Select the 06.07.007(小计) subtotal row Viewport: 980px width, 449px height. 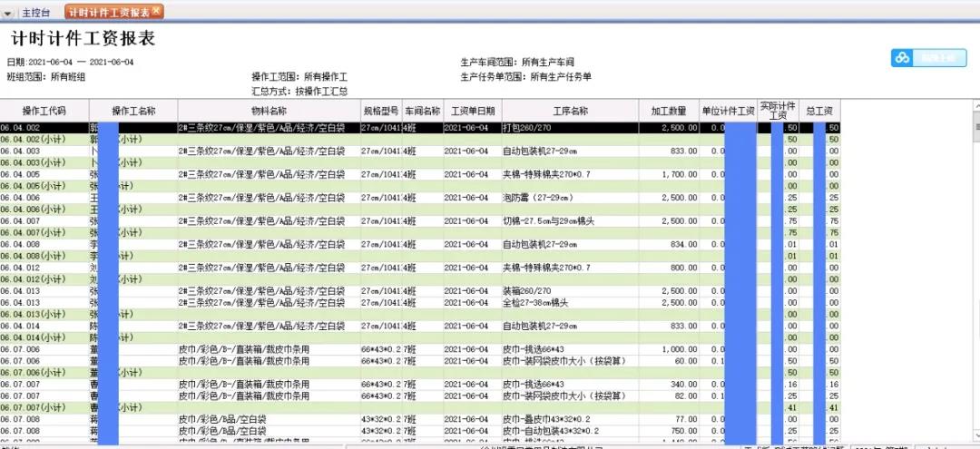pyautogui.click(x=420, y=407)
